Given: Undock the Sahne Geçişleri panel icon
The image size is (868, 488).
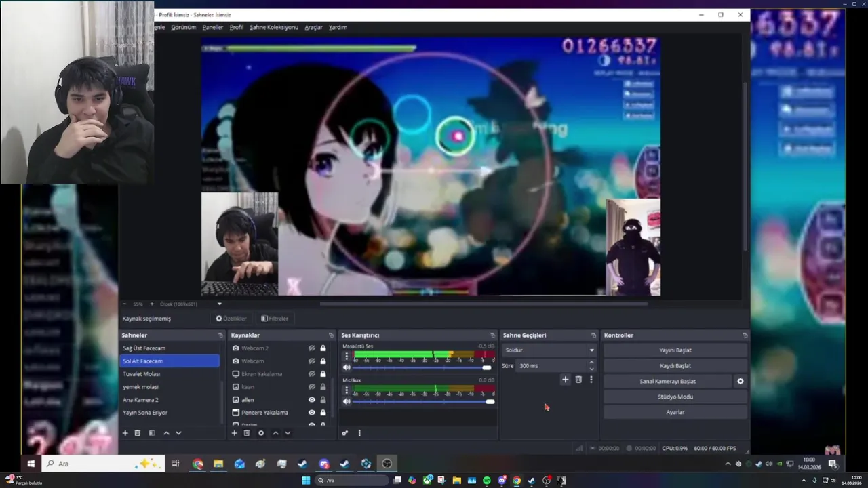Looking at the screenshot, I should (593, 335).
